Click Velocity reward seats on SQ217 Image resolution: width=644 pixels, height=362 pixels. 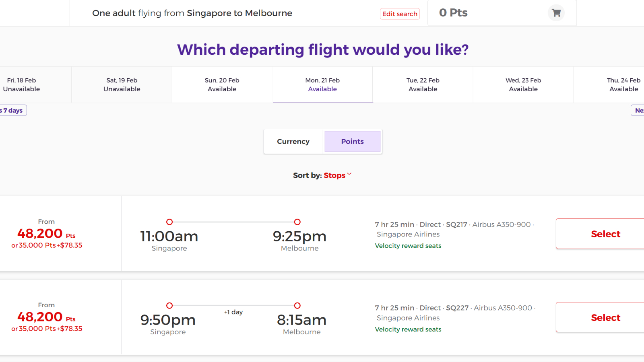coord(408,246)
